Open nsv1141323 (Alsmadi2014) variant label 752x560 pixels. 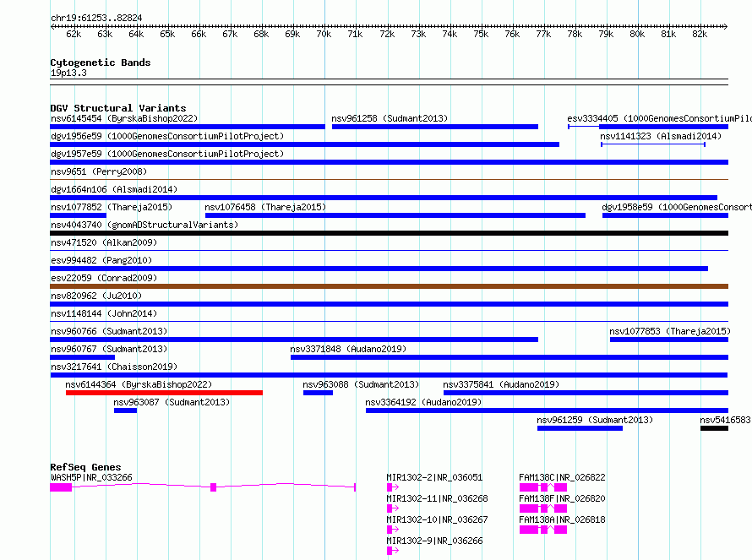[661, 136]
